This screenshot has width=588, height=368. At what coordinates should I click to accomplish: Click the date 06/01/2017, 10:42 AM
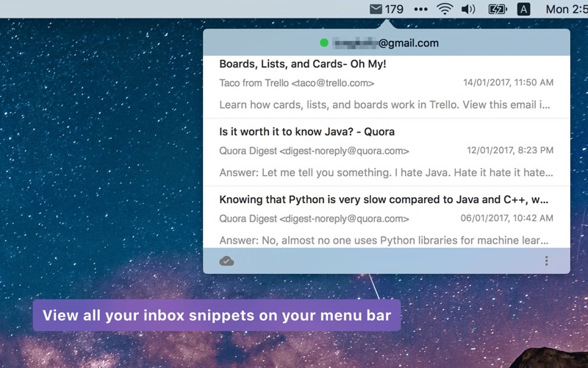[x=506, y=218]
